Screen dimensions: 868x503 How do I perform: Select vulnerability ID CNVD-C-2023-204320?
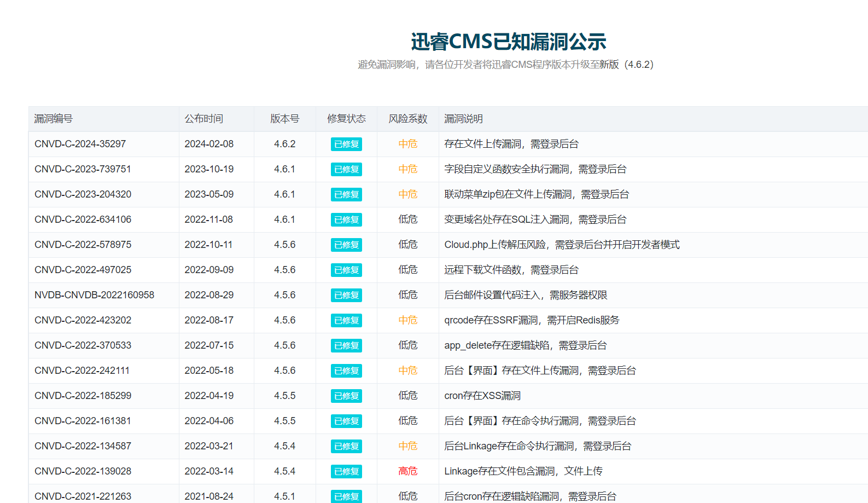point(83,194)
